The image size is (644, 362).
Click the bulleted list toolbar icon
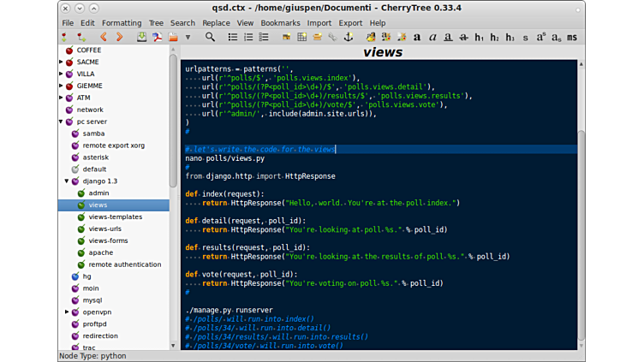click(x=233, y=38)
